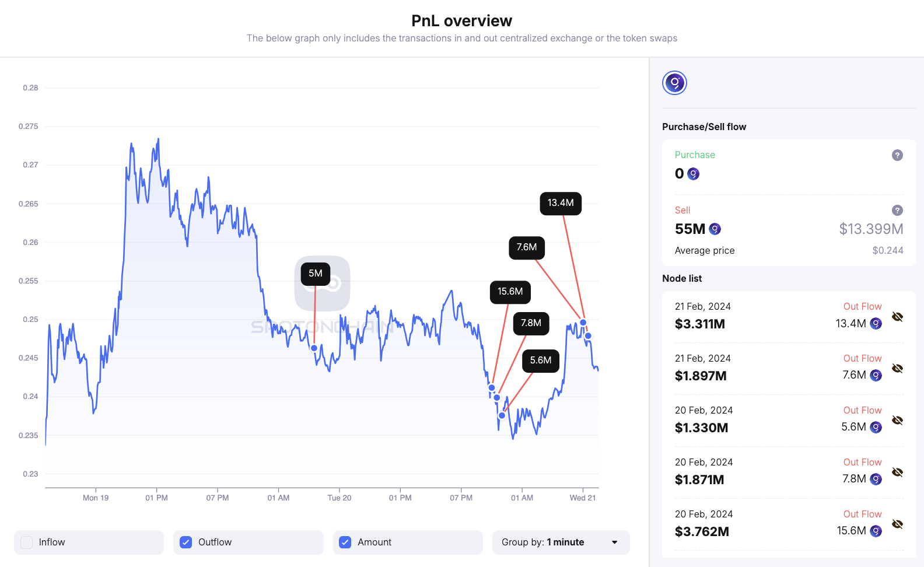The image size is (924, 567).
Task: Disable the Amount checkbox
Action: coord(345,542)
